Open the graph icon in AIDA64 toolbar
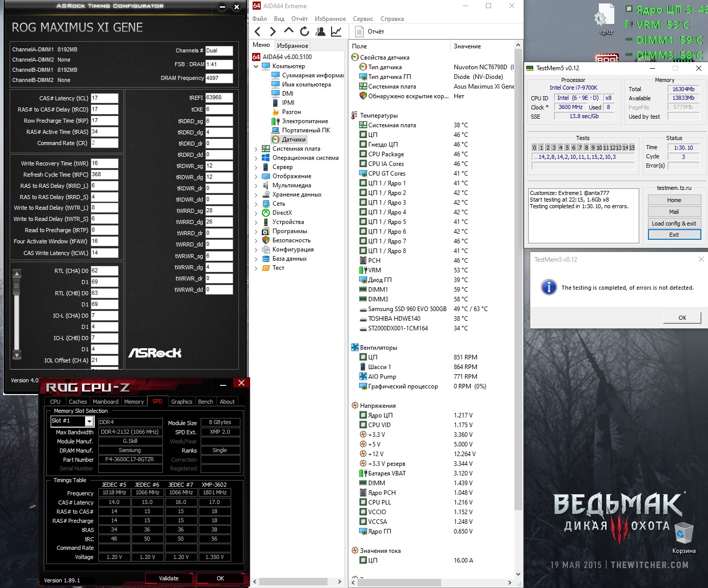 click(x=336, y=32)
